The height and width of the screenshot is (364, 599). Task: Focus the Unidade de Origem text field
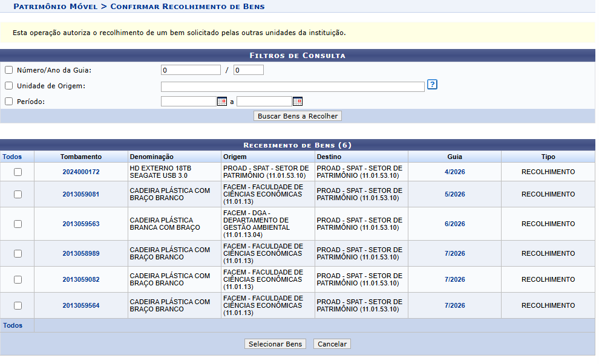pyautogui.click(x=292, y=86)
